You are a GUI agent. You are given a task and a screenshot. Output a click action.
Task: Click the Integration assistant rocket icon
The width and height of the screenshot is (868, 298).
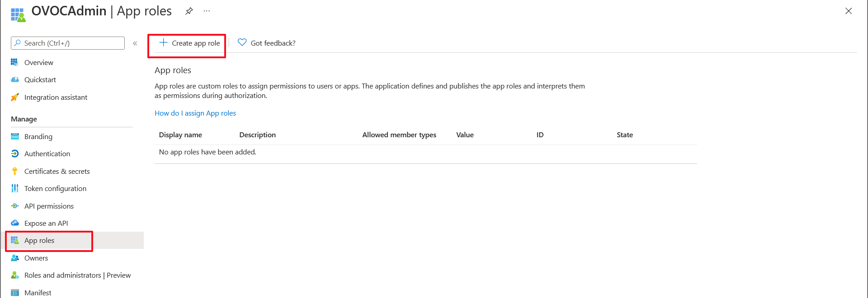pyautogui.click(x=15, y=98)
